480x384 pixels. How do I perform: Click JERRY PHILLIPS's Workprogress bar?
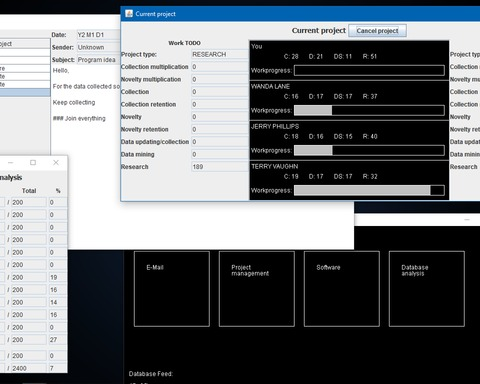point(369,150)
